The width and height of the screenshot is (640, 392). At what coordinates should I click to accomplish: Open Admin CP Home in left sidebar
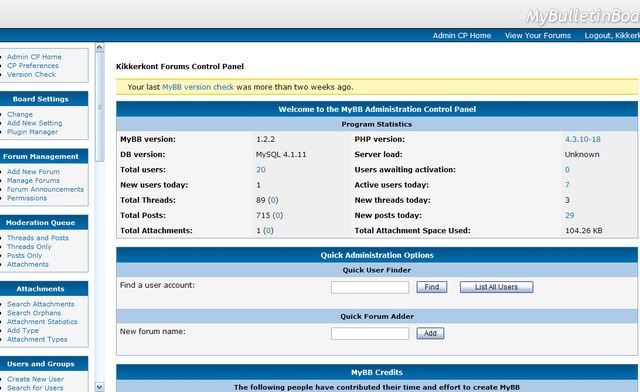[34, 57]
